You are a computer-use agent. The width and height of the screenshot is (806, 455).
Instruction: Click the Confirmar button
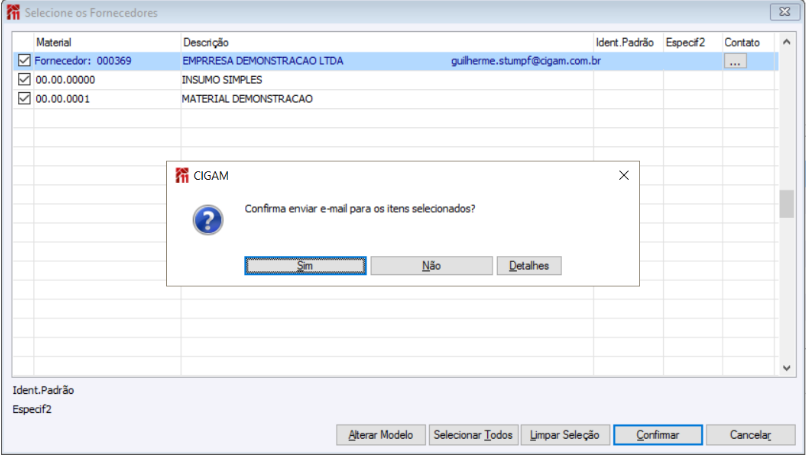pyautogui.click(x=658, y=435)
